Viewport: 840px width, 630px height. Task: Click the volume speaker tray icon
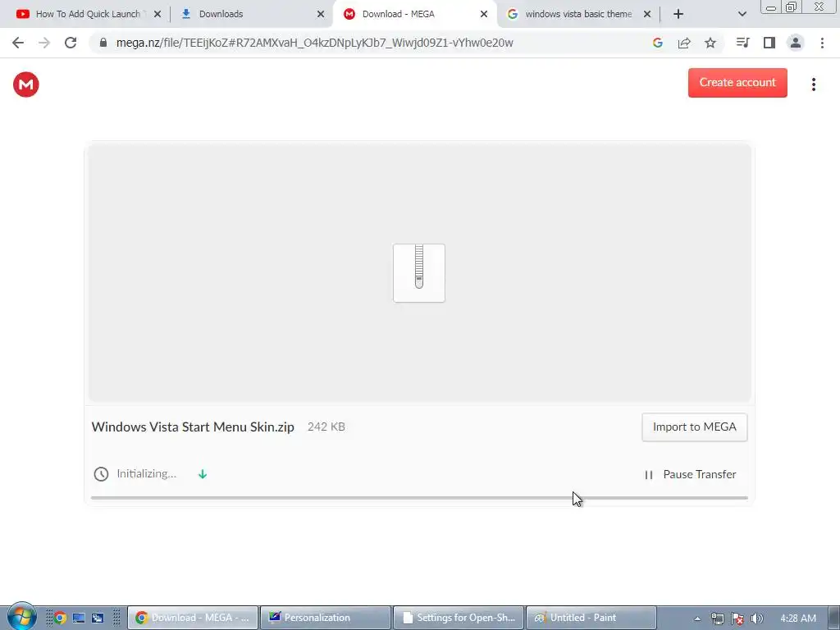point(756,619)
